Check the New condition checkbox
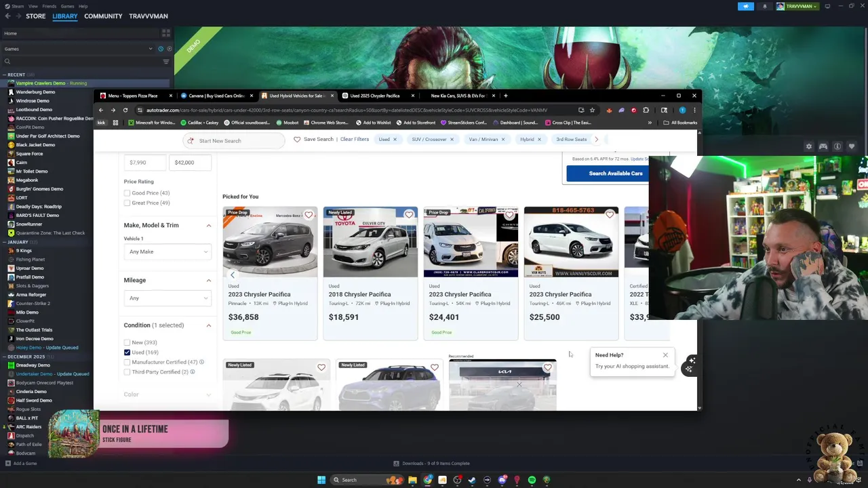This screenshot has width=868, height=488. point(127,343)
